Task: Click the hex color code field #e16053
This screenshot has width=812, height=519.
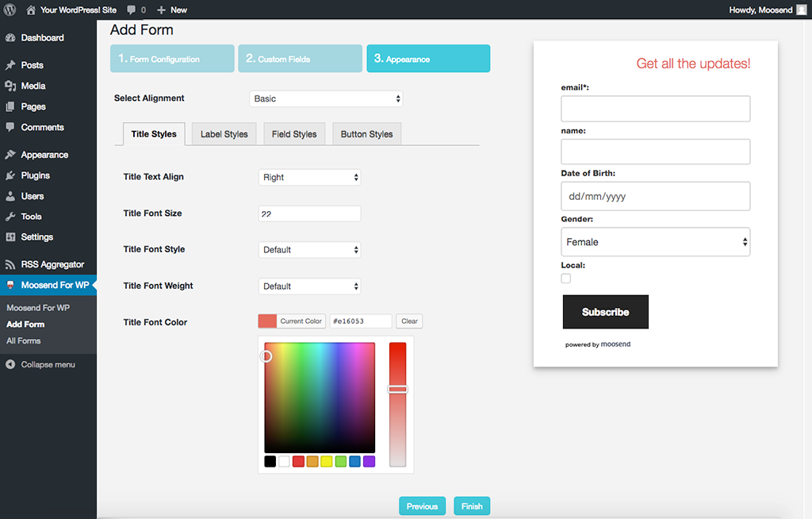Action: (361, 321)
